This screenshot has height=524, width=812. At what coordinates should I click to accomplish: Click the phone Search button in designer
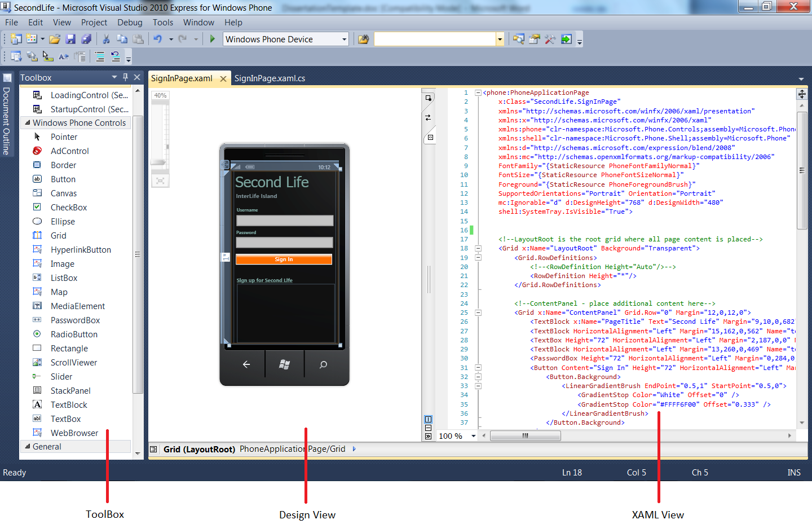click(x=323, y=364)
